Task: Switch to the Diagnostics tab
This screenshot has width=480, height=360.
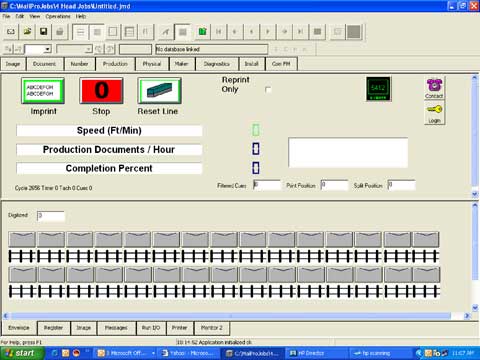Action: pos(217,64)
